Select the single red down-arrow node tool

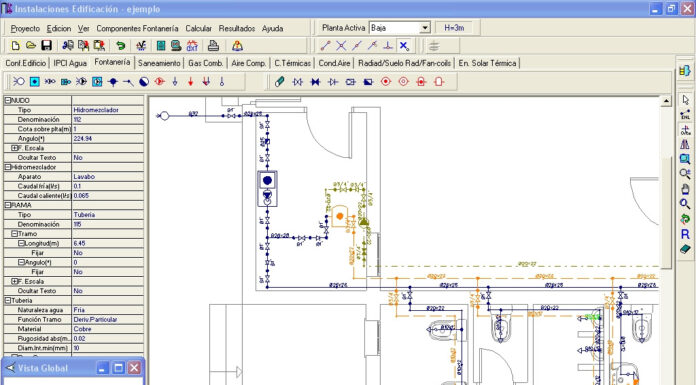(x=191, y=82)
